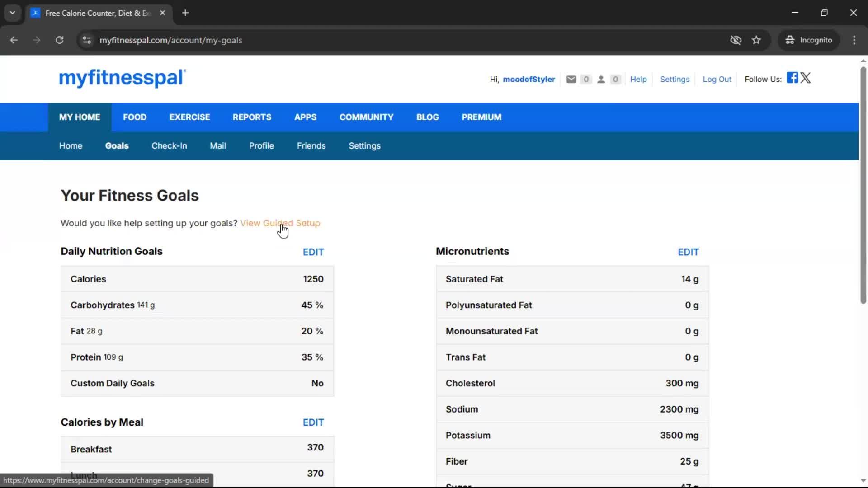Screen dimensions: 868x488
Task: Click the address bar URL field
Action: tap(407, 40)
